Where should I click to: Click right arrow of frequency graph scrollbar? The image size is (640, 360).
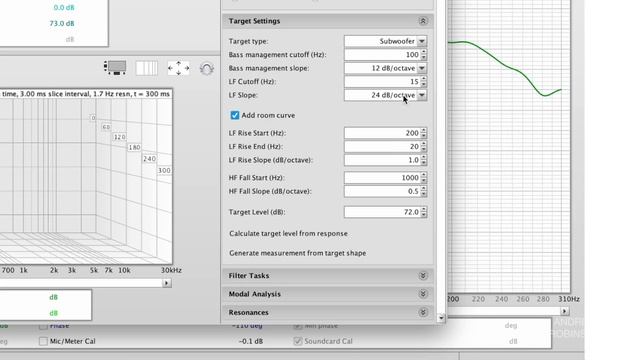pyautogui.click(x=564, y=311)
